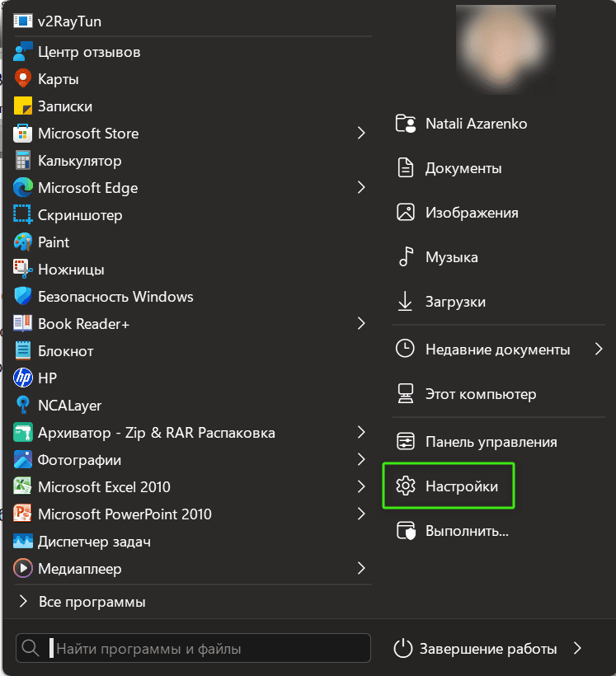Open the Записки sticky notes icon
The image size is (616, 676).
23,106
